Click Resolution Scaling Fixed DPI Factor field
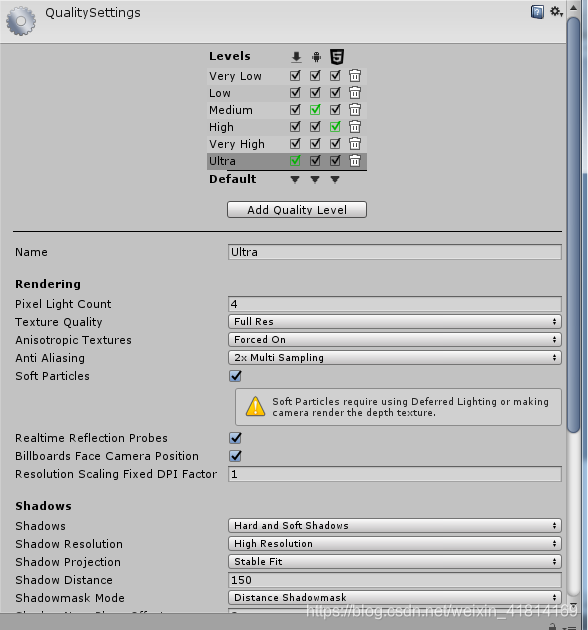Screen dimensions: 588x630 tap(395, 474)
